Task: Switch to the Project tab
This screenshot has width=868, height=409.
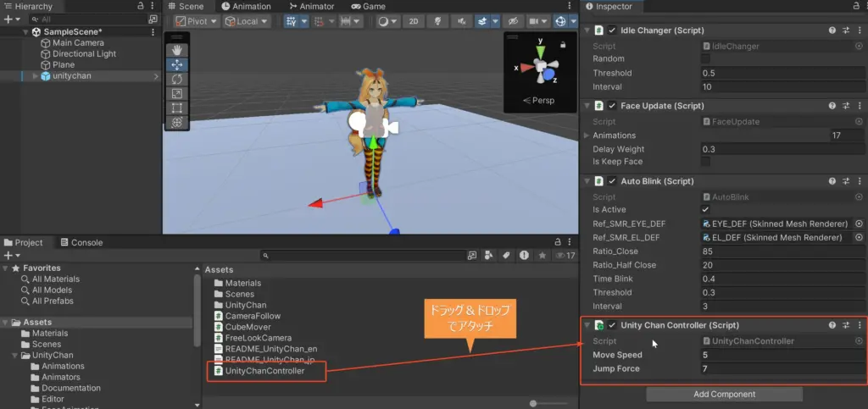Action: (23, 243)
